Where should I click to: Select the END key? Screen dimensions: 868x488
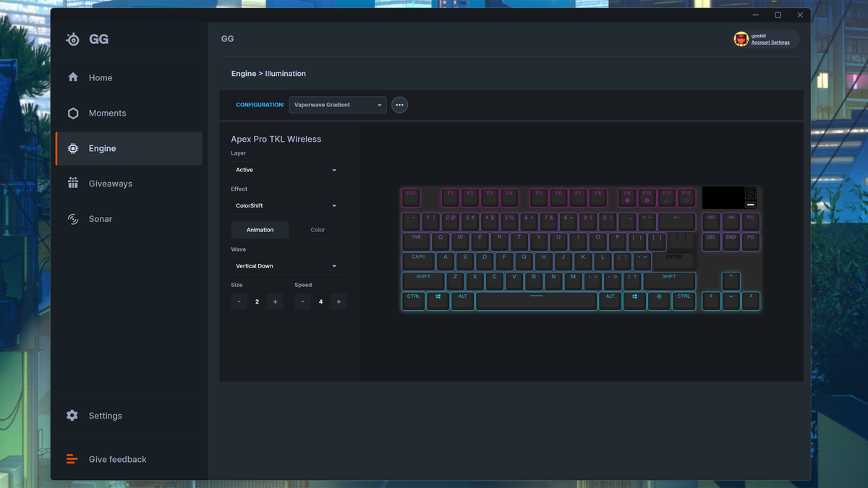731,241
